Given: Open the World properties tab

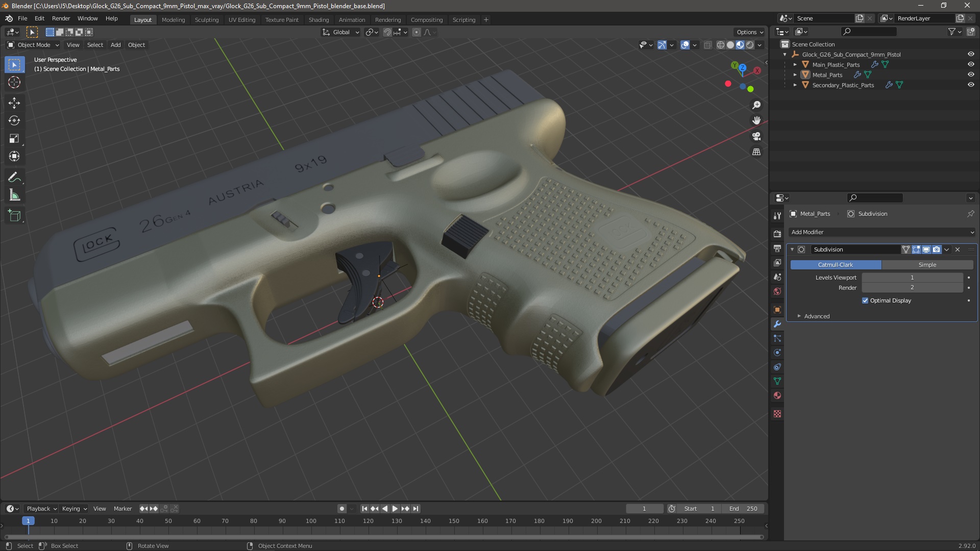Looking at the screenshot, I should 777,291.
